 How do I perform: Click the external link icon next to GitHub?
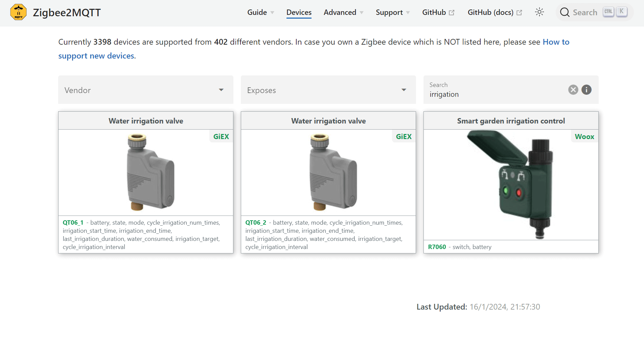point(452,13)
